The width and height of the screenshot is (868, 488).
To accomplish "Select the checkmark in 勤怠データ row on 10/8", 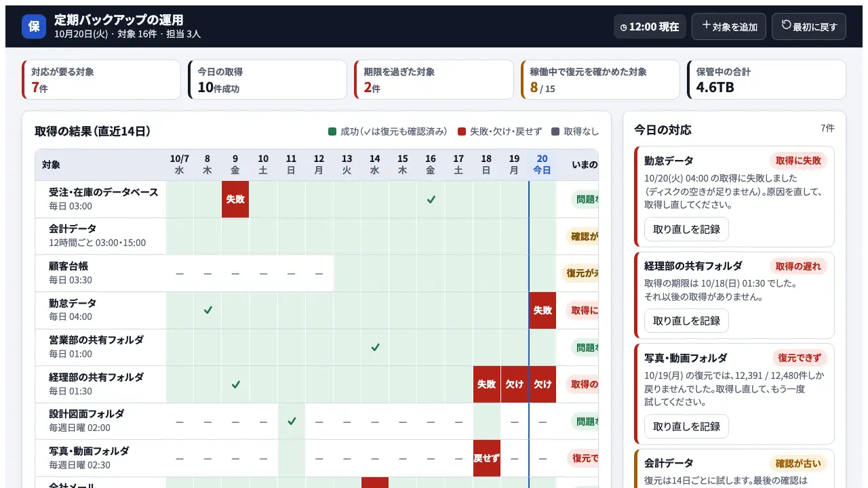I will point(208,310).
